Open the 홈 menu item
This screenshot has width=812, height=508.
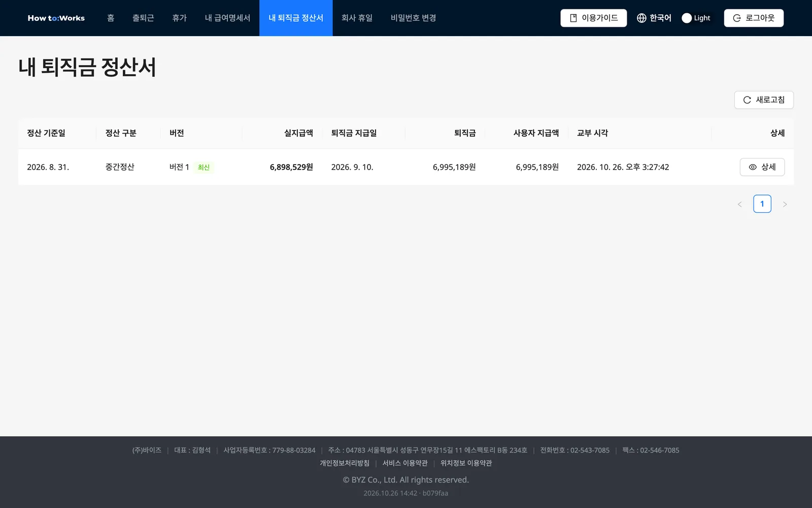pos(111,18)
